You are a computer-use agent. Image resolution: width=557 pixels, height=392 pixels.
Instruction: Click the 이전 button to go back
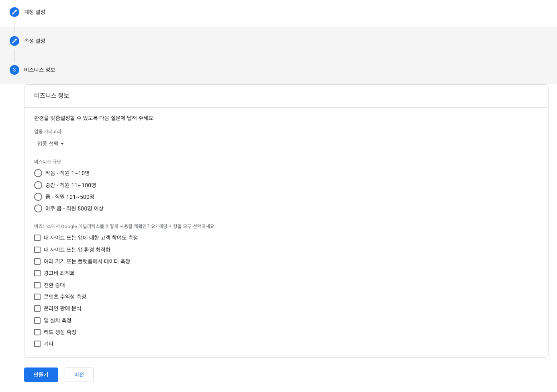(79, 375)
